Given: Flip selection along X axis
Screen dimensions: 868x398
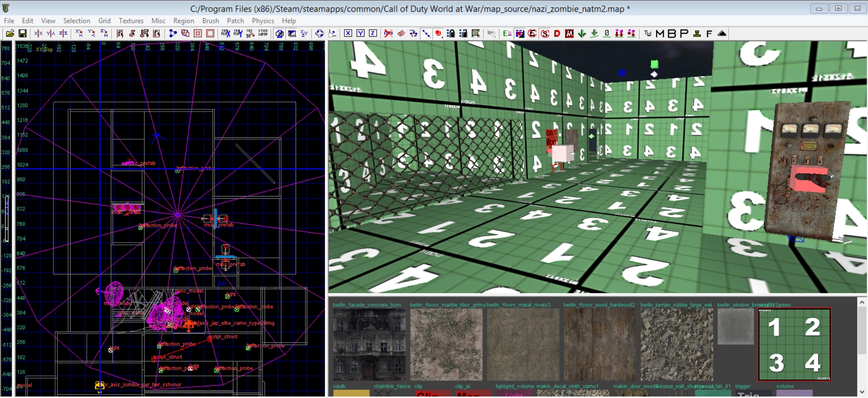Looking at the screenshot, I should [38, 33].
